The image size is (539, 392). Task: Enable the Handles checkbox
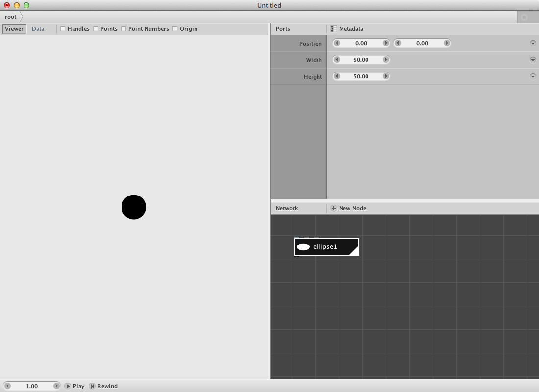(63, 29)
